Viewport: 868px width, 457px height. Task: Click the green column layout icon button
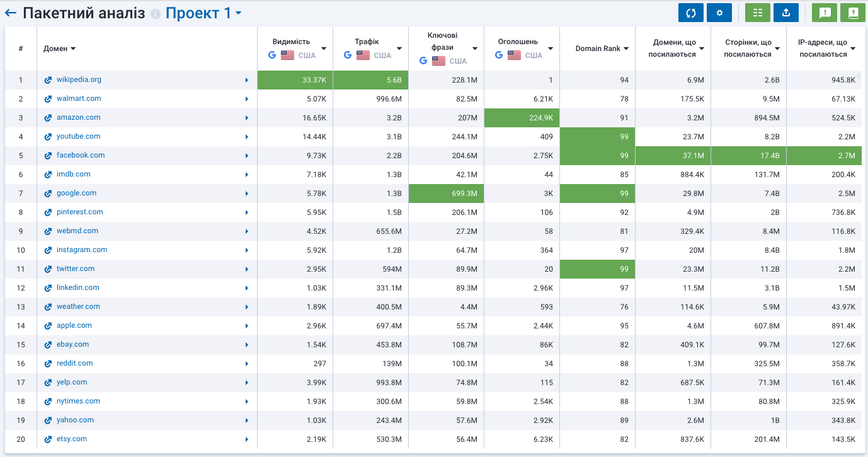(x=758, y=13)
